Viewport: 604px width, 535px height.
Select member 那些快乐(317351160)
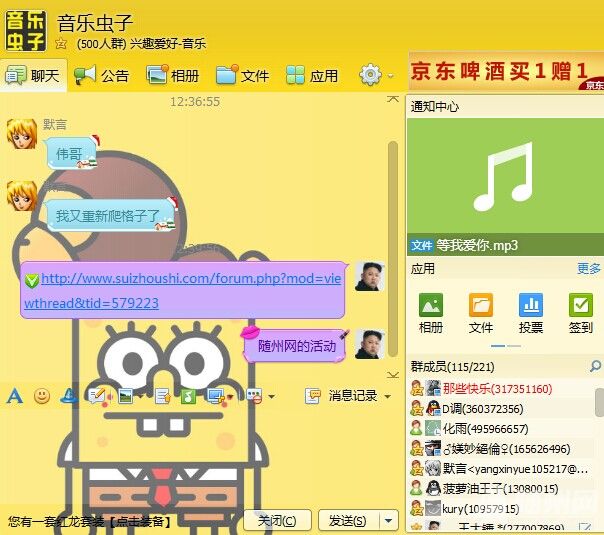click(x=502, y=389)
